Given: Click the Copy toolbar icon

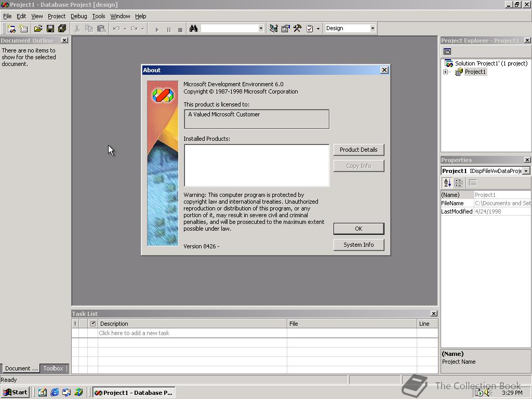Looking at the screenshot, I should point(89,29).
